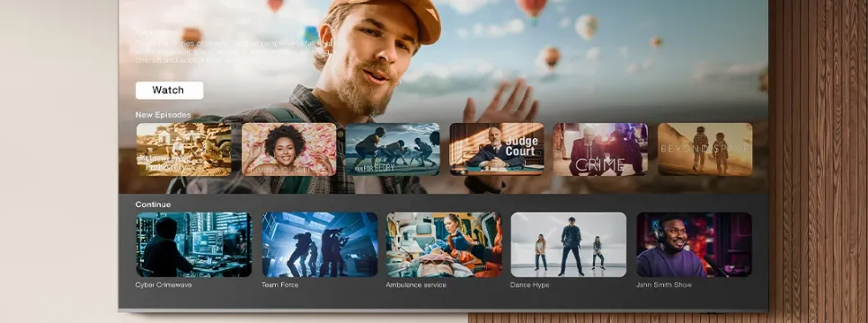
Task: Click the "Continue" section heading
Action: pyautogui.click(x=154, y=205)
